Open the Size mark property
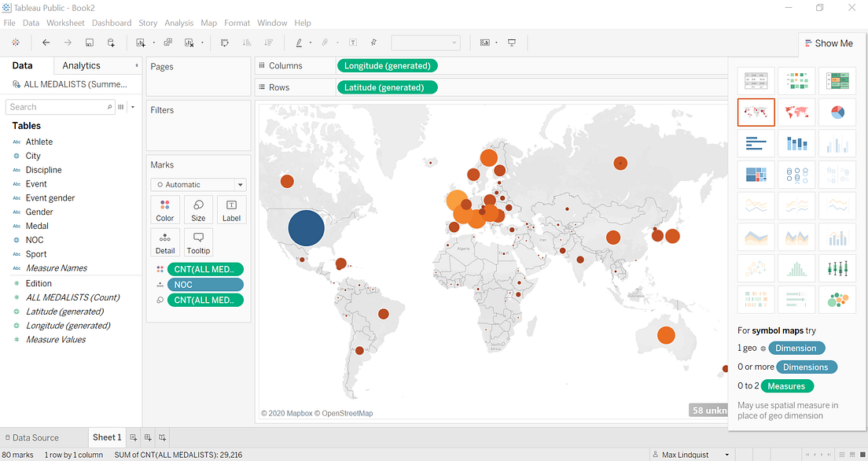The width and height of the screenshot is (868, 461). [x=197, y=209]
